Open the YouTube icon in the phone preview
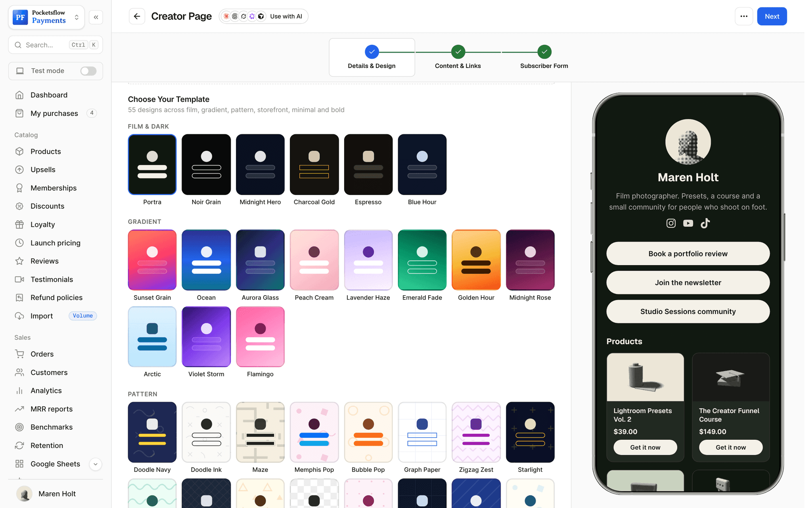812x508 pixels. pos(688,223)
